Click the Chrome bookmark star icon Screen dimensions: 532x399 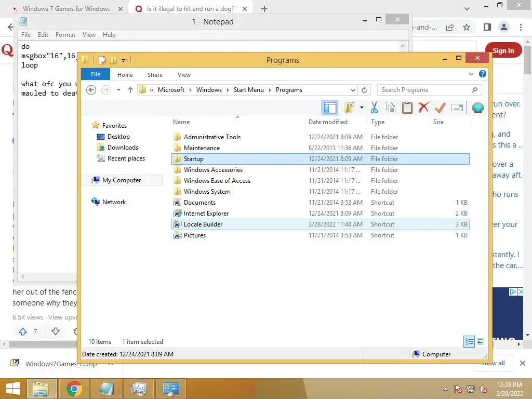[467, 27]
